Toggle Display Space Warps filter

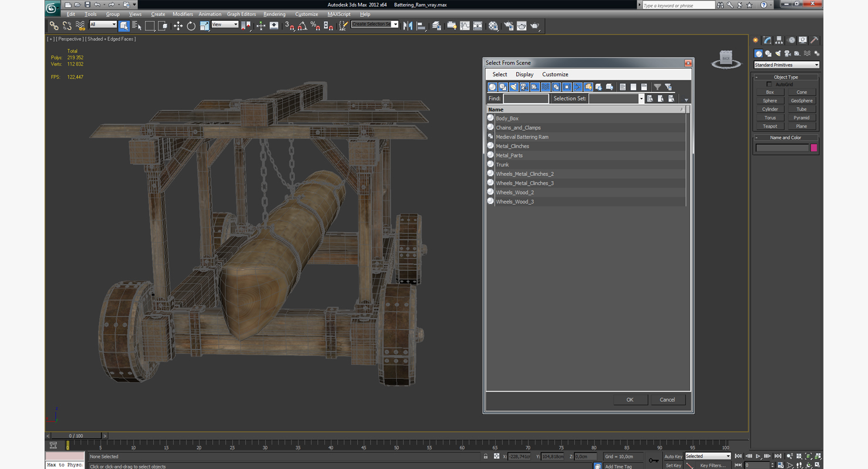pyautogui.click(x=545, y=87)
